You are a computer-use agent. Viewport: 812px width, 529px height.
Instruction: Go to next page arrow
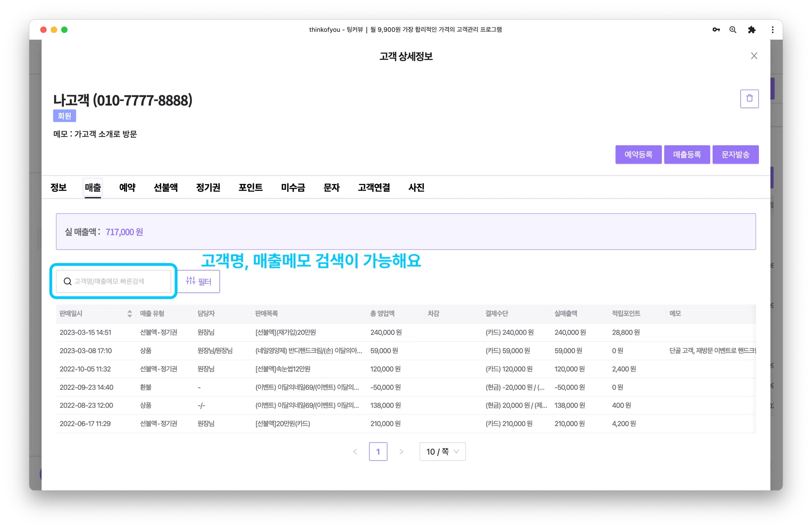click(x=401, y=452)
